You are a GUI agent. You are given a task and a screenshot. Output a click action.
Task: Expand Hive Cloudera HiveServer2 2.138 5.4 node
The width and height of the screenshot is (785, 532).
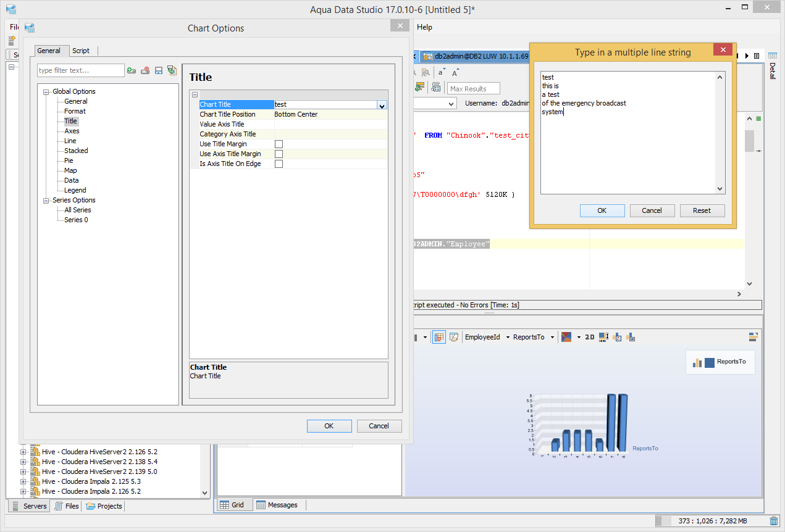click(23, 462)
